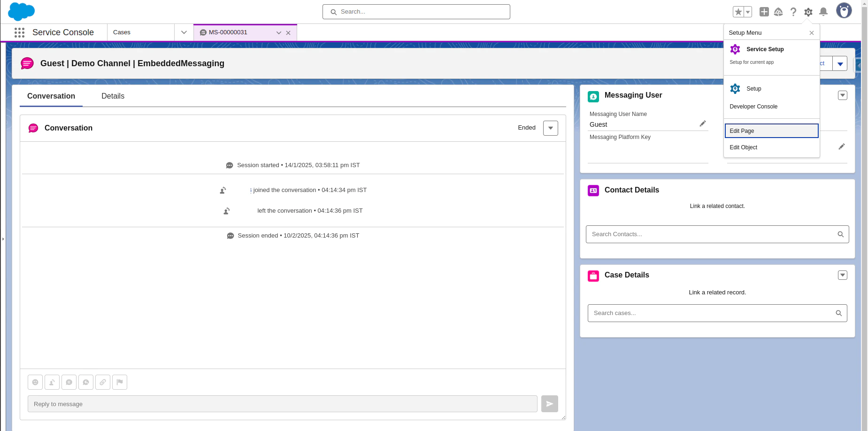Select the quick text conversation bubble icon
This screenshot has width=868, height=431.
click(69, 382)
